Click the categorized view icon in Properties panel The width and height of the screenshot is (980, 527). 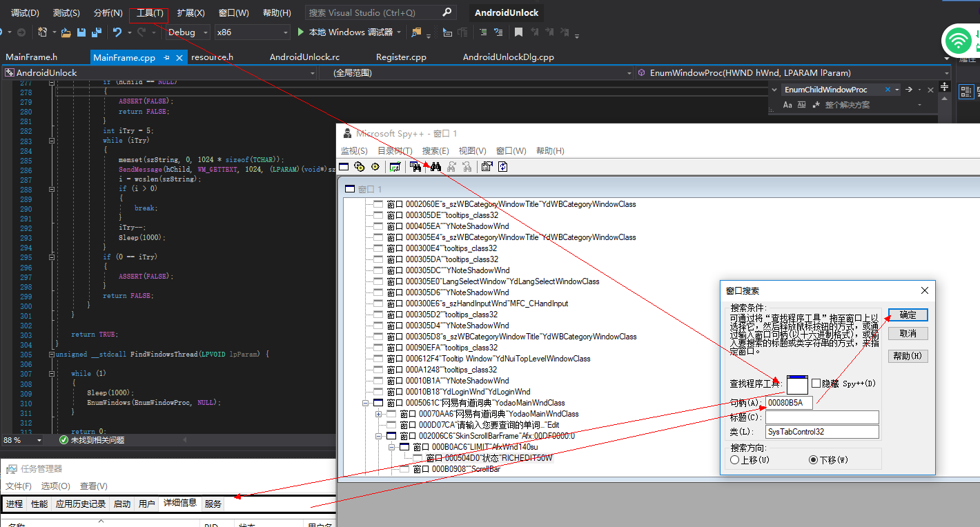tap(966, 90)
